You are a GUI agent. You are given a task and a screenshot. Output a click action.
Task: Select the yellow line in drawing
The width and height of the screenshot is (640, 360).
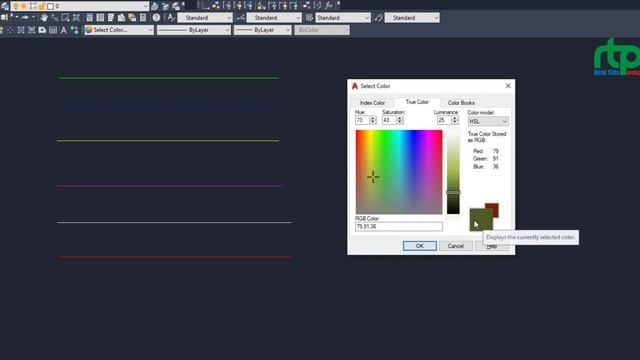[x=168, y=141]
